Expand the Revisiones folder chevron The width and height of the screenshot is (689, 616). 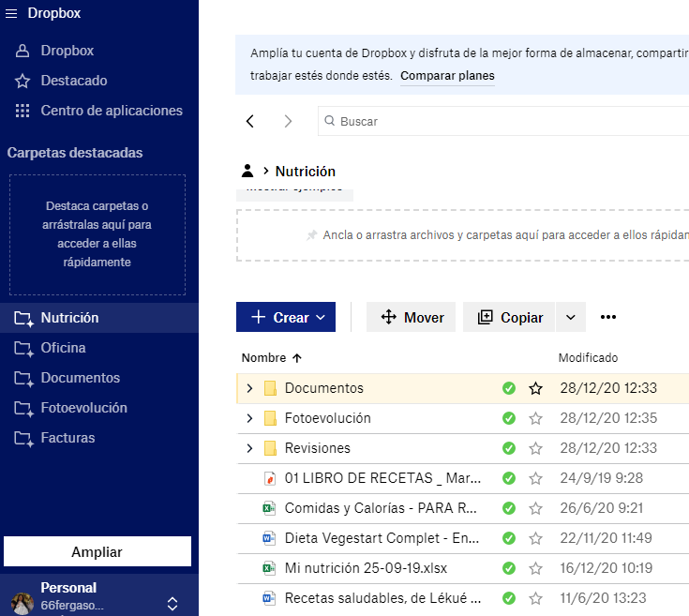click(249, 448)
